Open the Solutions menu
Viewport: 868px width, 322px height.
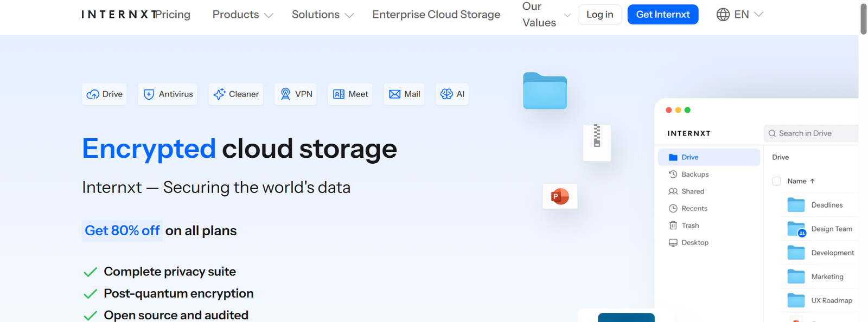tap(316, 15)
